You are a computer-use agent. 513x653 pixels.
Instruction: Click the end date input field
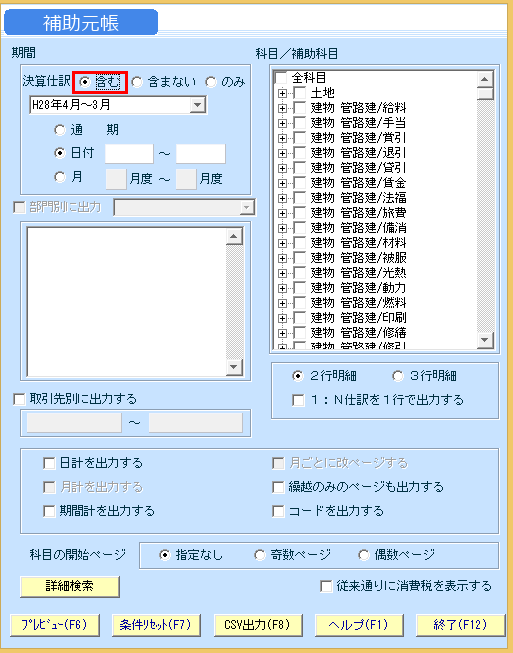[201, 154]
